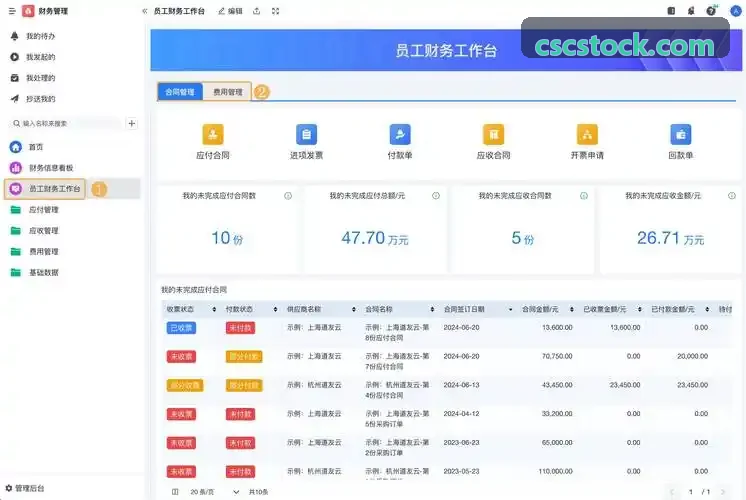Collapse sidebar with double-chevron icon
The width and height of the screenshot is (746, 500).
(x=145, y=11)
